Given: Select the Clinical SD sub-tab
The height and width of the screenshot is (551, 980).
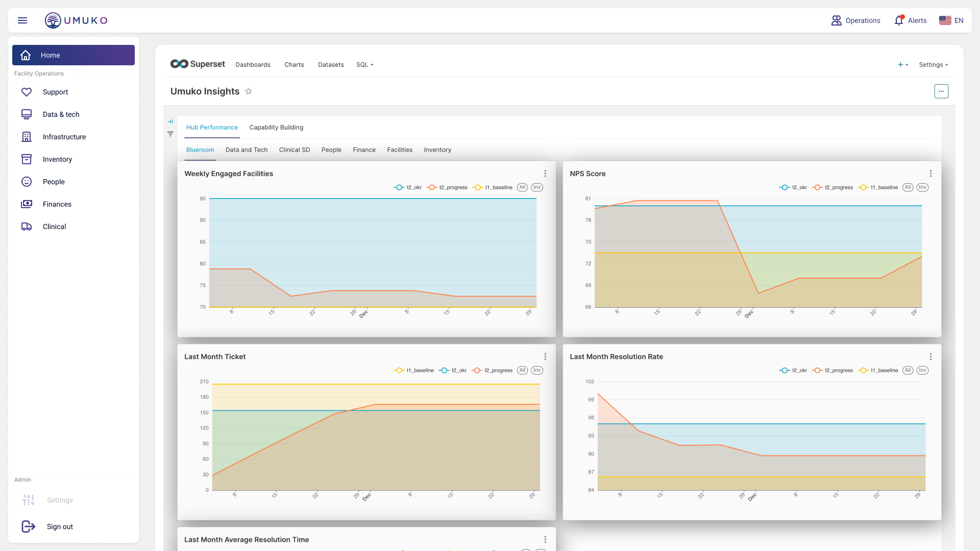Looking at the screenshot, I should (295, 150).
